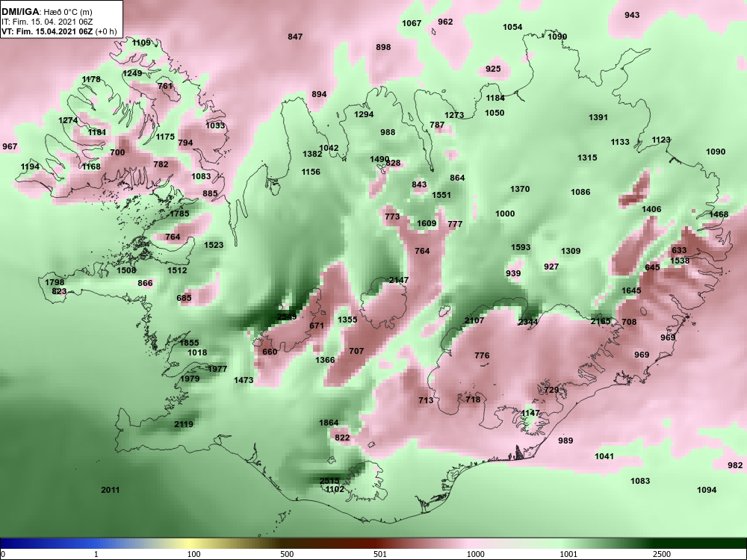Click the 1977 height value

pos(217,369)
